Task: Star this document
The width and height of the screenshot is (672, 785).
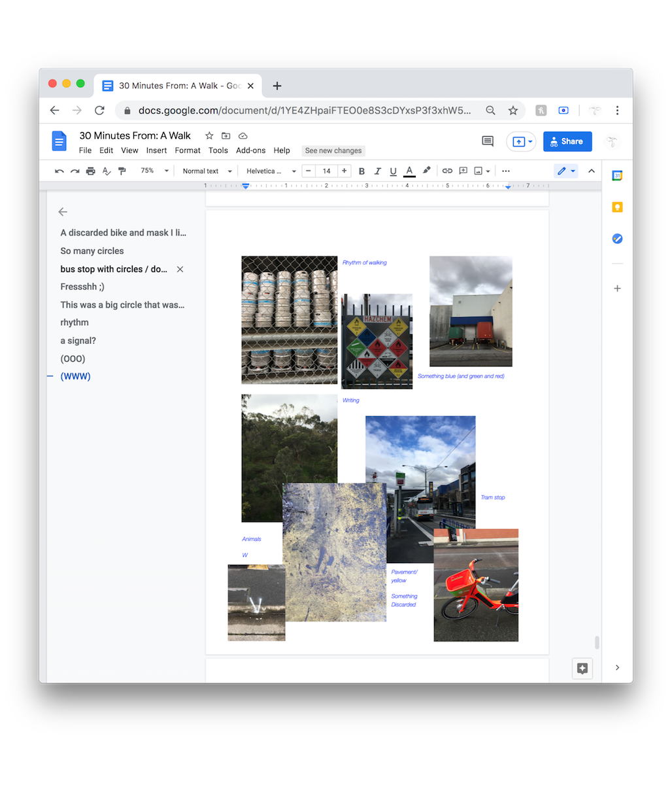Action: tap(209, 136)
